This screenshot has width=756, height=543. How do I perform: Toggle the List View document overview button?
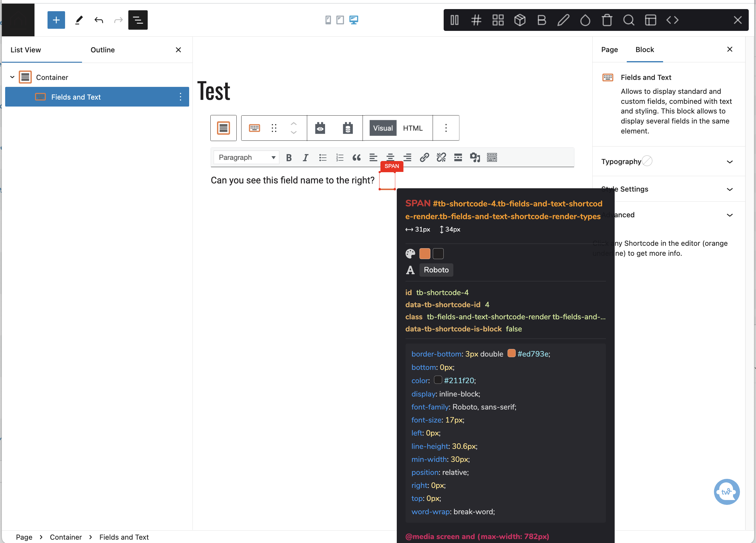click(x=138, y=20)
